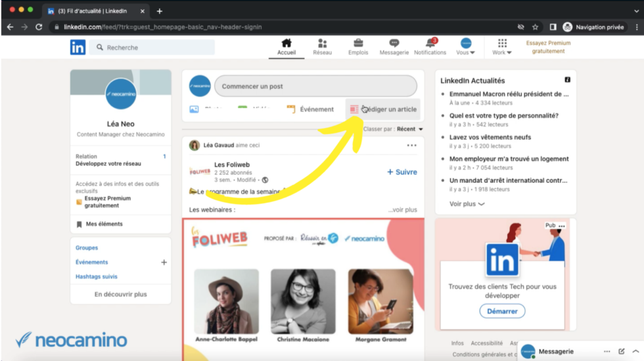
Task: Open Infos footer link
Action: 457,343
